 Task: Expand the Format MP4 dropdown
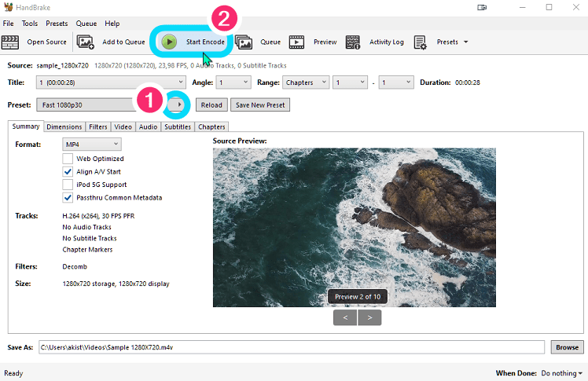(x=92, y=144)
